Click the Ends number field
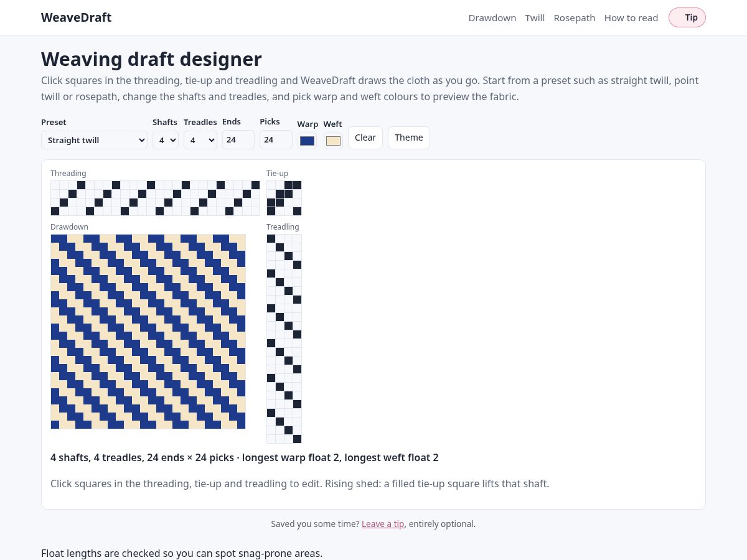Image resolution: width=747 pixels, height=560 pixels. (238, 139)
